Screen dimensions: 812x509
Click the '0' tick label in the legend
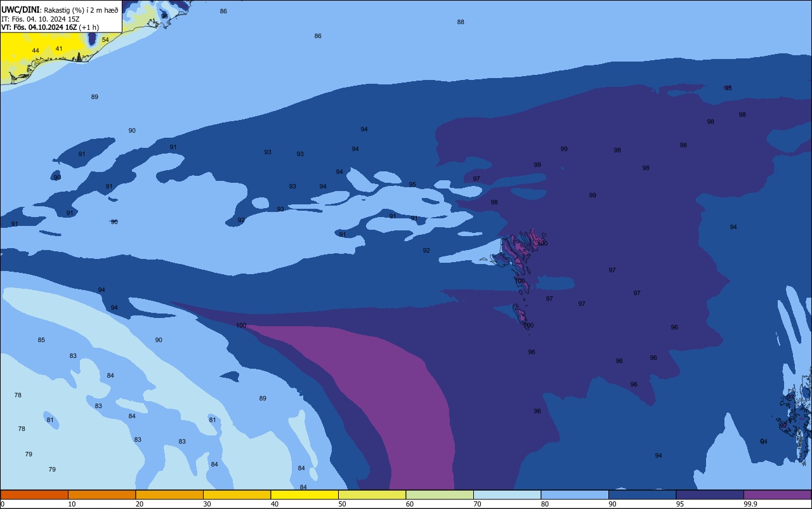[3, 504]
